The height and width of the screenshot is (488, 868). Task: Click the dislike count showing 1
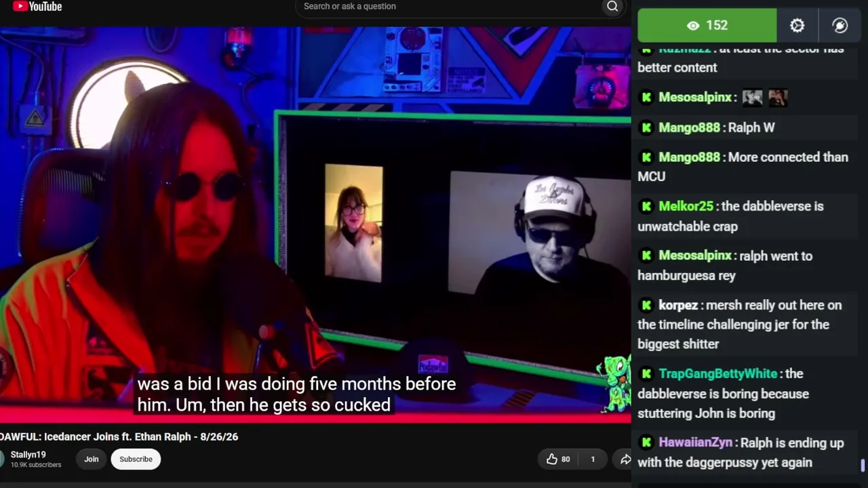593,459
